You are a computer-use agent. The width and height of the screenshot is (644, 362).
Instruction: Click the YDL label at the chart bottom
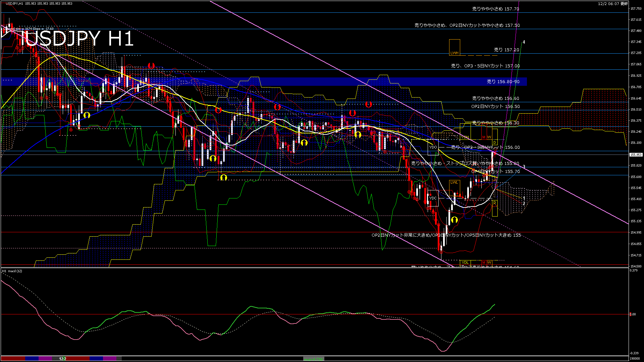point(465,262)
